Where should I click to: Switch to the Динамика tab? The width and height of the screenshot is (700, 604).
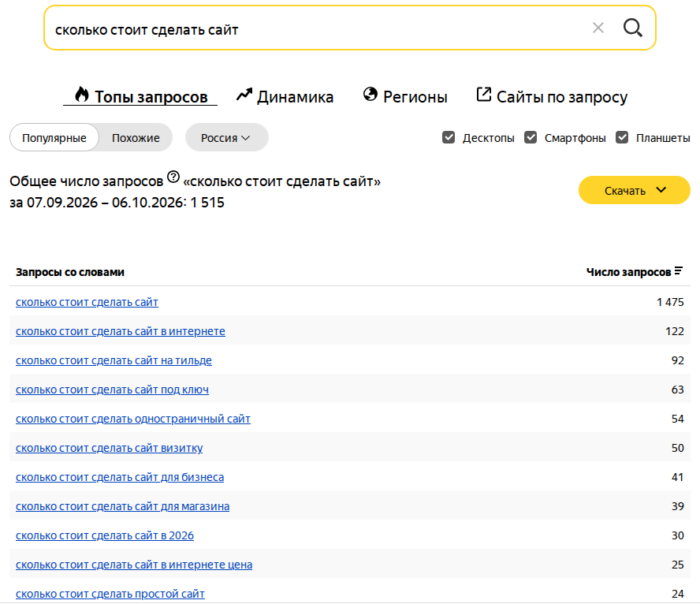(285, 96)
